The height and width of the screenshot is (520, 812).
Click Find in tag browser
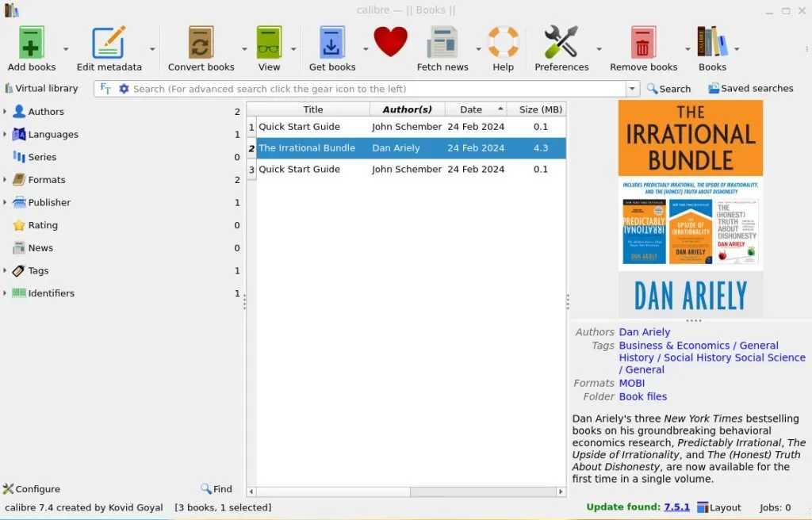click(216, 489)
